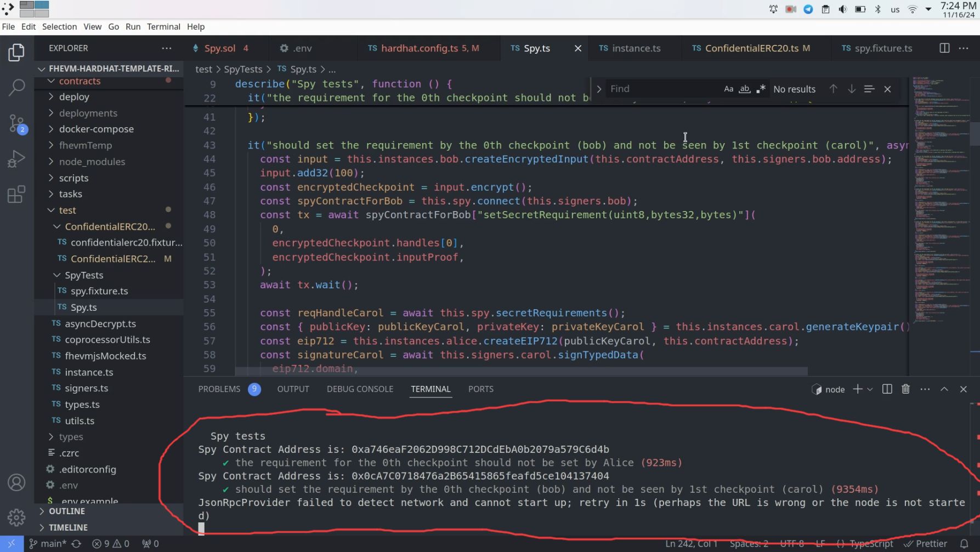Kill terminal with the trash icon
This screenshot has width=980, height=552.
(x=905, y=389)
